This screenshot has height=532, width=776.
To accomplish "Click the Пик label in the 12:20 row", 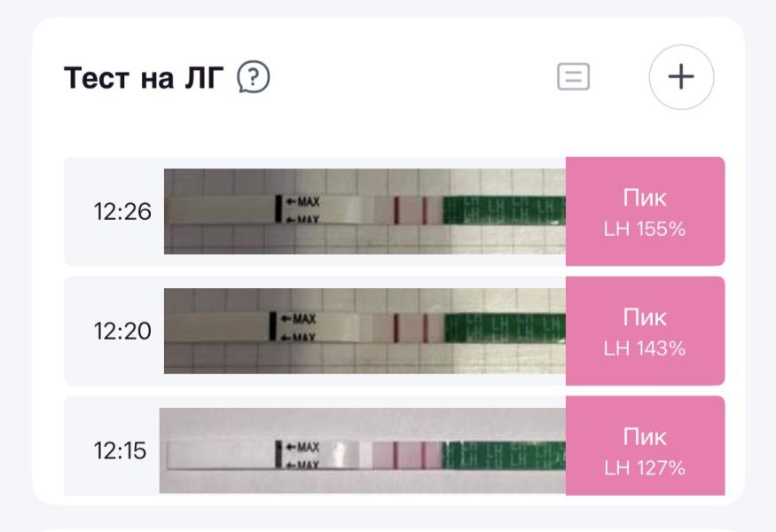I will [x=645, y=317].
